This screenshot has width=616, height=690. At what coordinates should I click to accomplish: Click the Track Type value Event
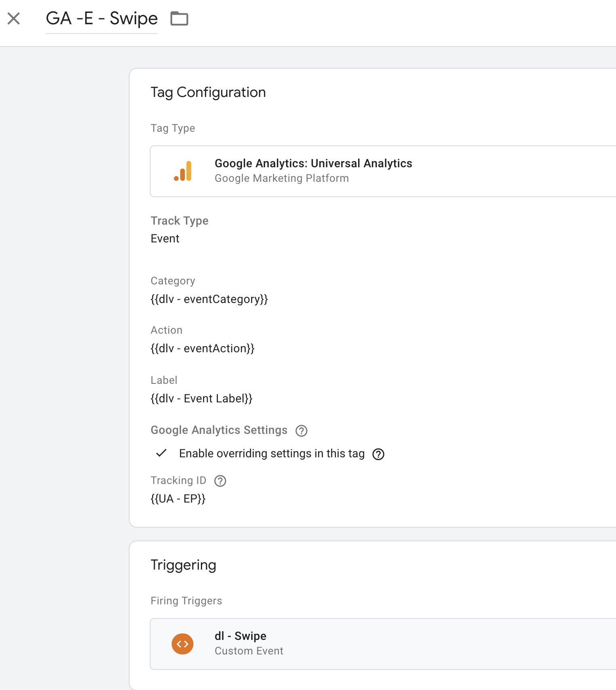click(x=165, y=238)
